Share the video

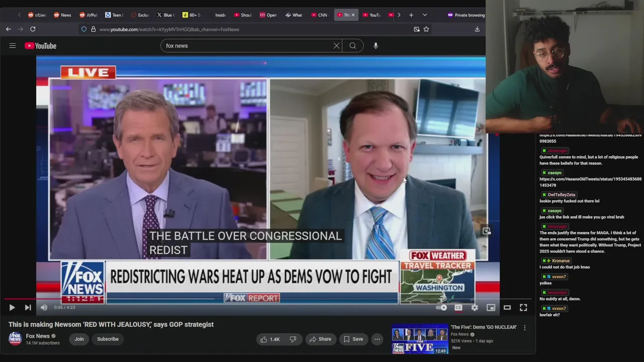[x=320, y=339]
